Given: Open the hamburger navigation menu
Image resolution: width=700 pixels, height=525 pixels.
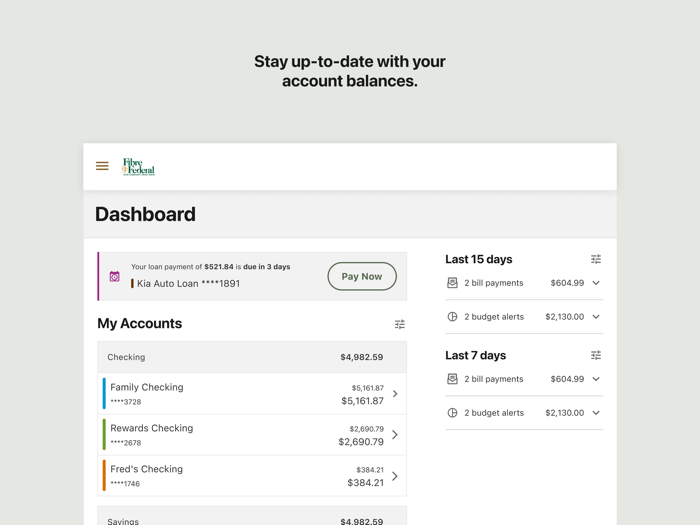Looking at the screenshot, I should click(x=102, y=166).
